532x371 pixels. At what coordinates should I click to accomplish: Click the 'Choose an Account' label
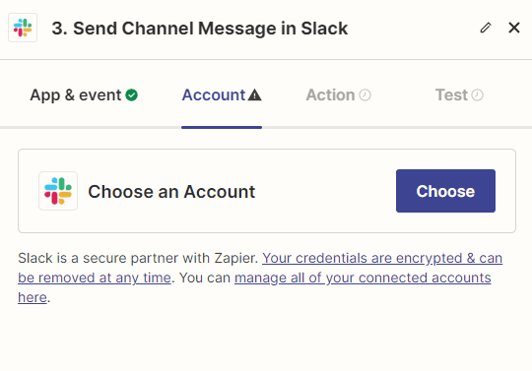pos(172,191)
